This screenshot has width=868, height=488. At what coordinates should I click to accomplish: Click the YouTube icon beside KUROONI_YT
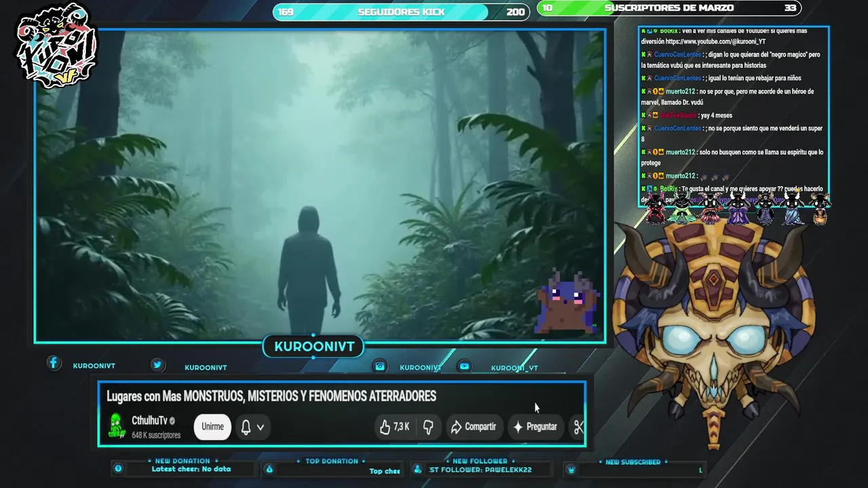[464, 366]
